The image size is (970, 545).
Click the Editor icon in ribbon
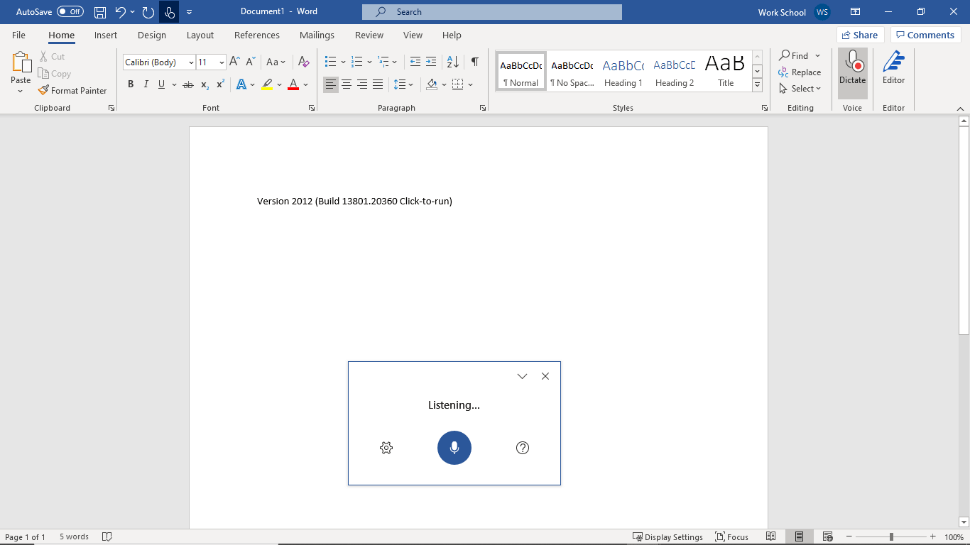(x=893, y=67)
